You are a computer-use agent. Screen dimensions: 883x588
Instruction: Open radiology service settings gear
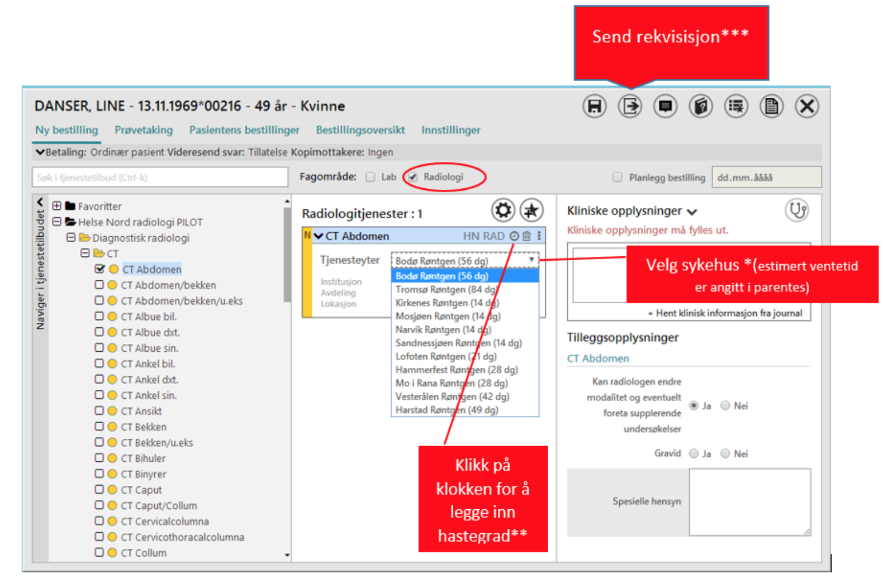(503, 211)
